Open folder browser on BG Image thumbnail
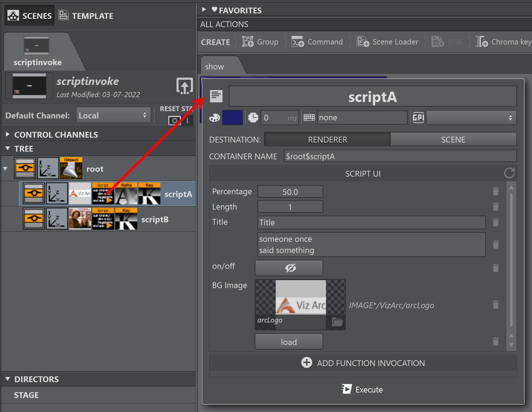532x412 pixels. coord(337,322)
